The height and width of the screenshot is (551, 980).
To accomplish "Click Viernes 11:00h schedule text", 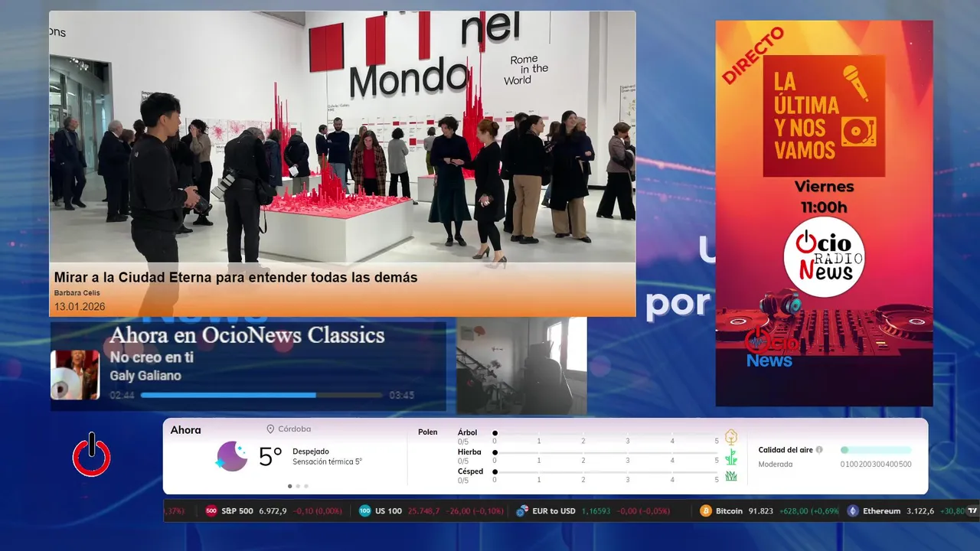I will click(x=824, y=197).
